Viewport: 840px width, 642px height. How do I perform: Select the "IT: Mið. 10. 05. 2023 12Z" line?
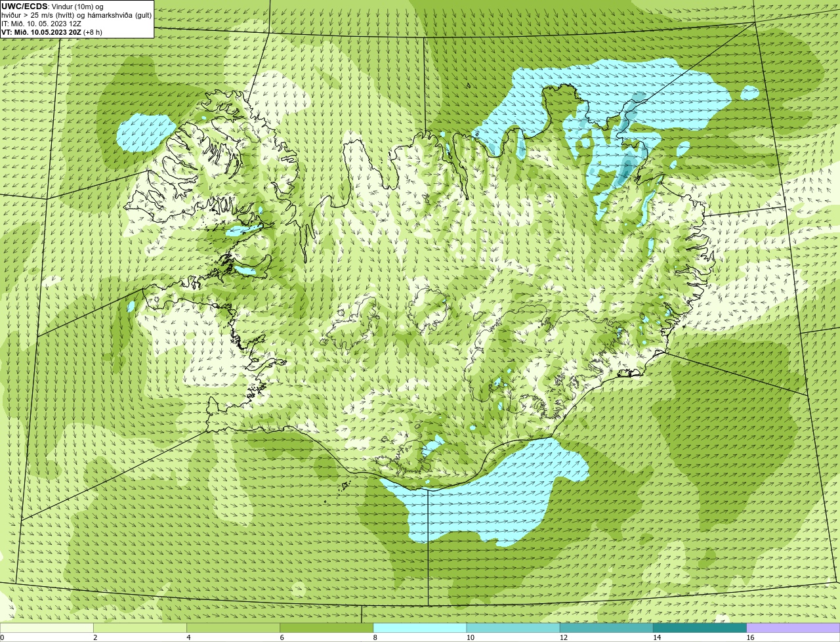click(x=41, y=24)
